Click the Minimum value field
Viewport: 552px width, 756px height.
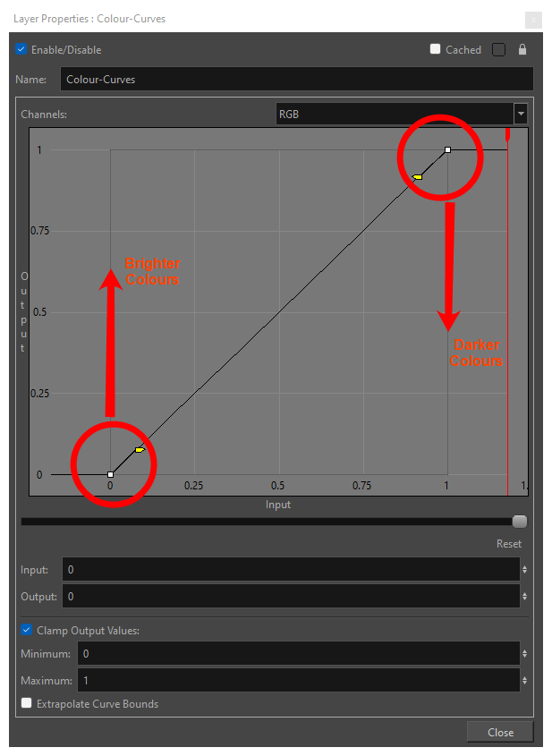click(299, 654)
